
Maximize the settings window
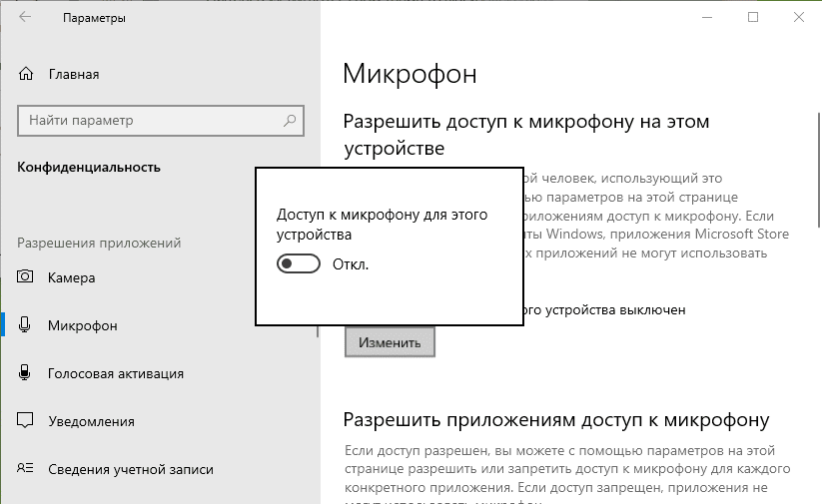pyautogui.click(x=753, y=17)
